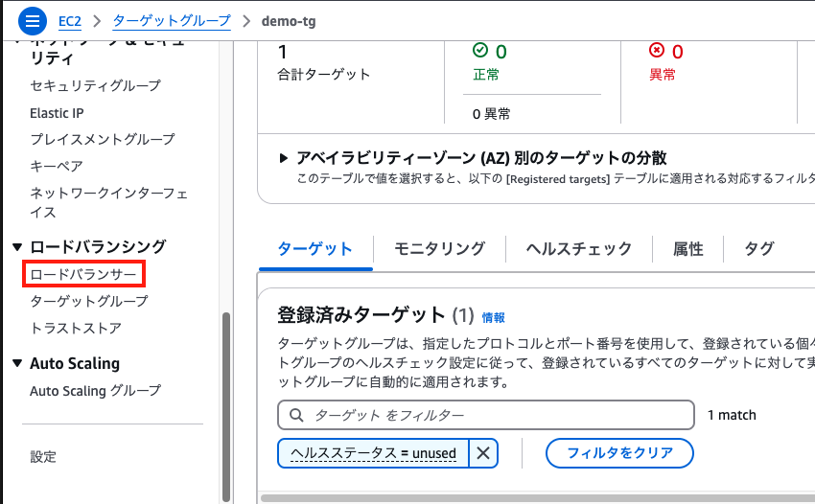Open the 情報 info link
815x504 pixels.
point(493,317)
